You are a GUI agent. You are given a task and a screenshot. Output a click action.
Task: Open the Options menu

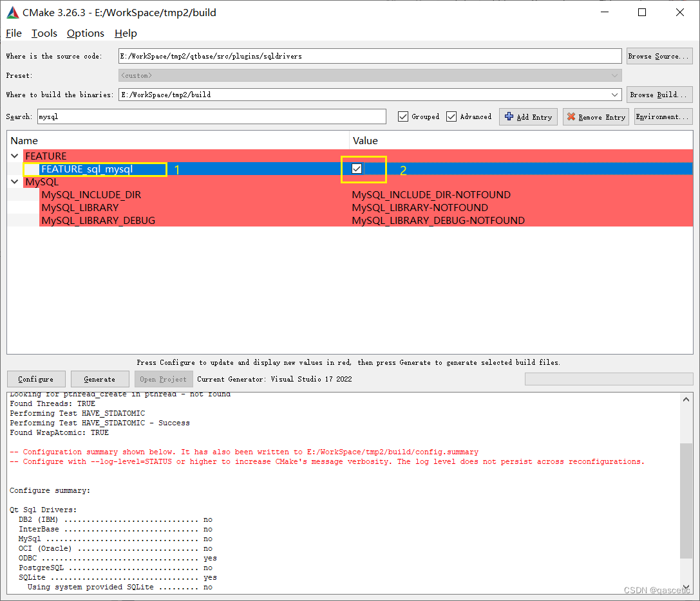(x=85, y=33)
